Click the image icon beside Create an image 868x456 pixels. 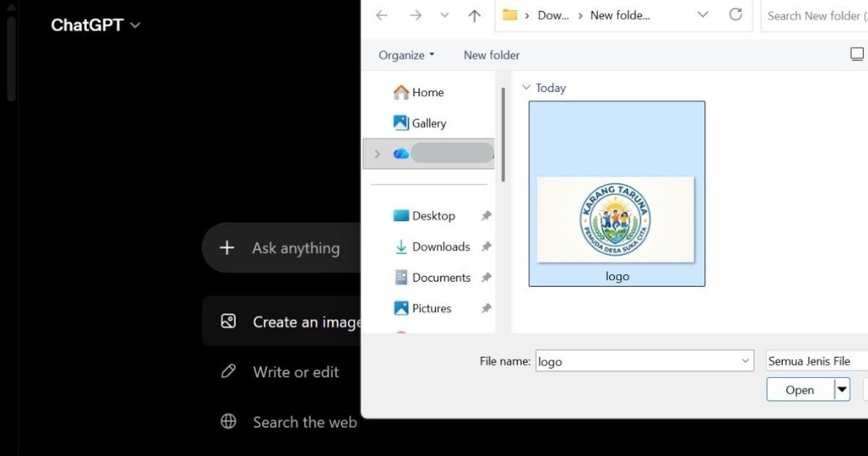(228, 321)
